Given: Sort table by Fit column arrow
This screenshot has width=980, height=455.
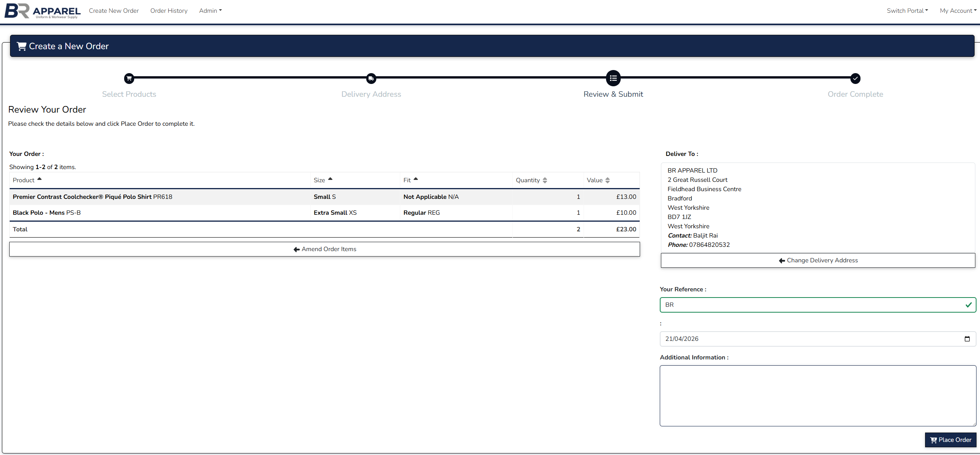Looking at the screenshot, I should click(416, 179).
